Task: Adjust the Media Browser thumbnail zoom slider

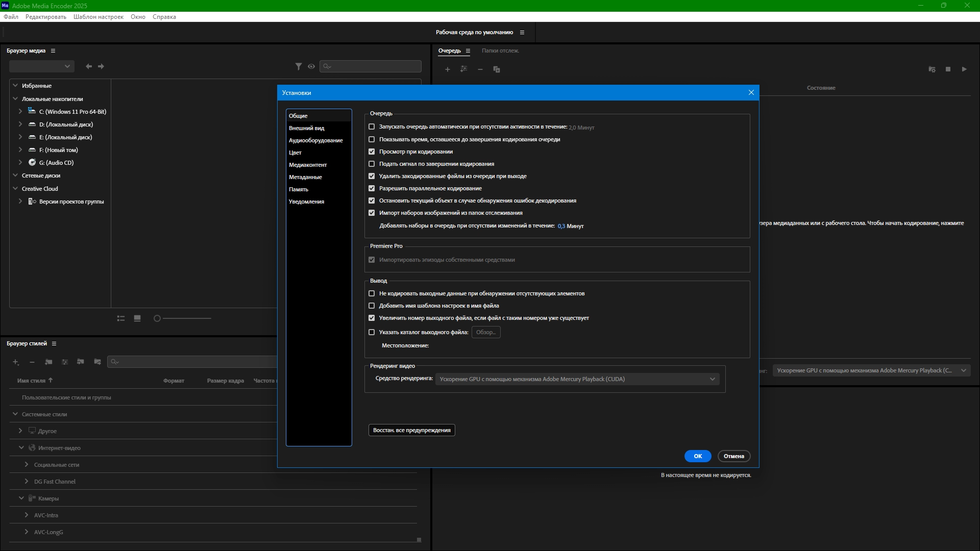Action: (157, 318)
